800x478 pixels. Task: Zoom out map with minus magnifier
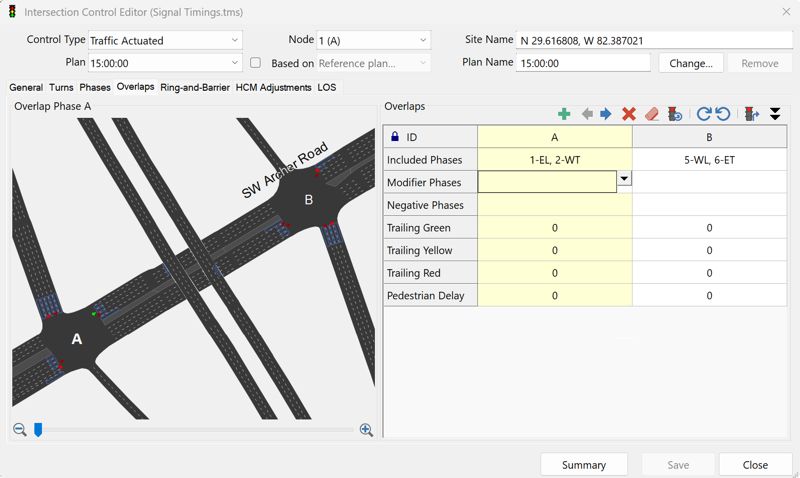[x=19, y=430]
